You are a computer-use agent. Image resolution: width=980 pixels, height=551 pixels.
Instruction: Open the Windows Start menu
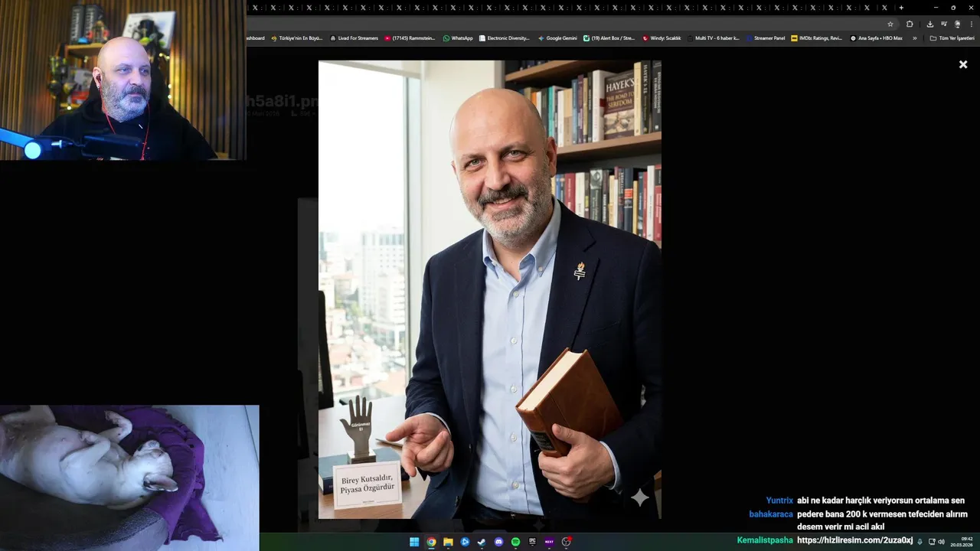[x=414, y=542]
